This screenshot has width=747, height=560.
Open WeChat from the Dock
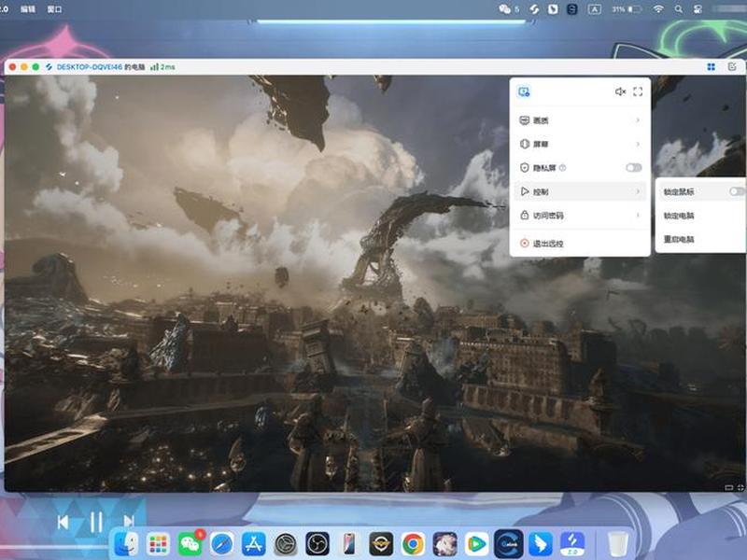point(190,544)
